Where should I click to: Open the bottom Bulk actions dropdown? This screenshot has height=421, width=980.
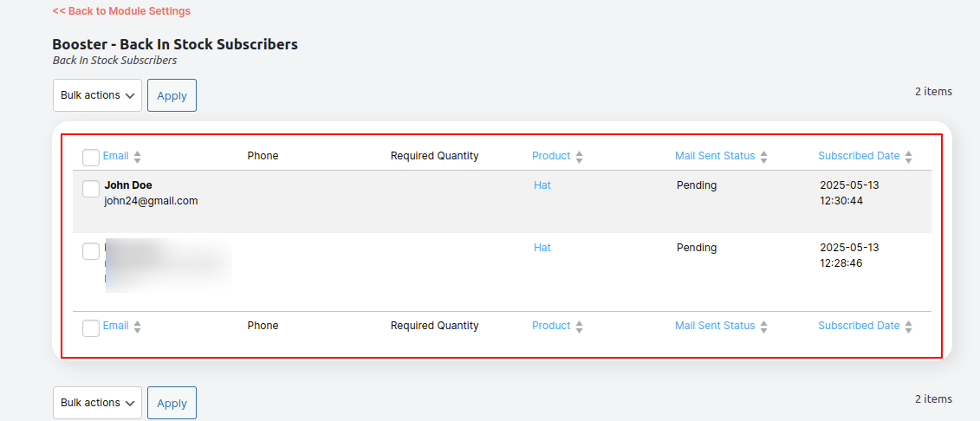(x=98, y=403)
